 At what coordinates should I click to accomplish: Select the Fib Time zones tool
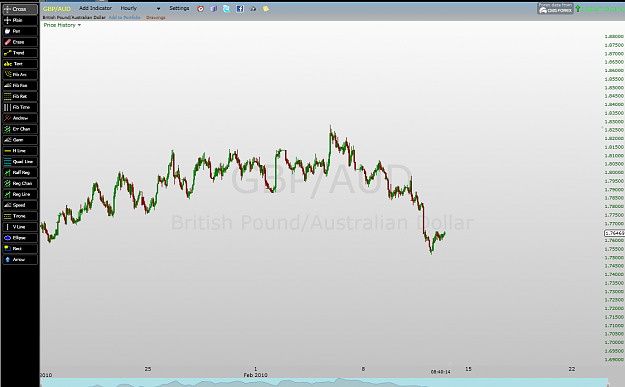click(x=20, y=107)
